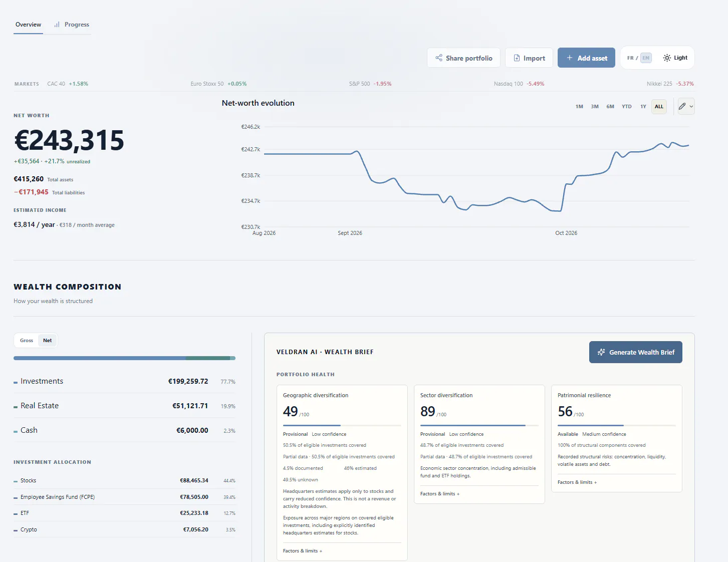Viewport: 728px width, 562px height.
Task: Select the Net composition view
Action: [x=48, y=341]
